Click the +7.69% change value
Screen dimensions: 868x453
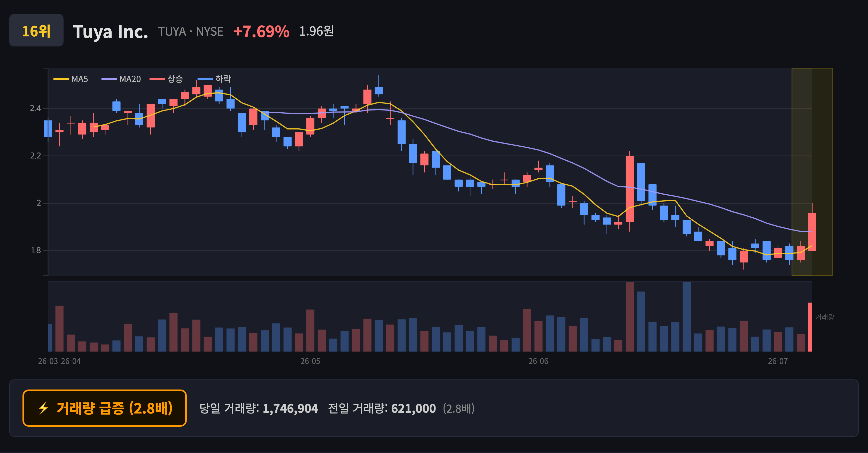coord(261,31)
